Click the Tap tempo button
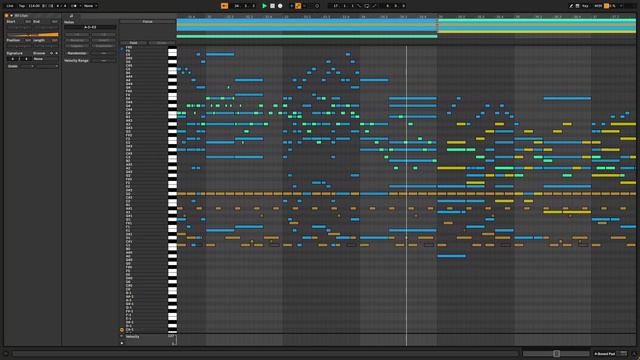The image size is (640, 360). pos(22,6)
